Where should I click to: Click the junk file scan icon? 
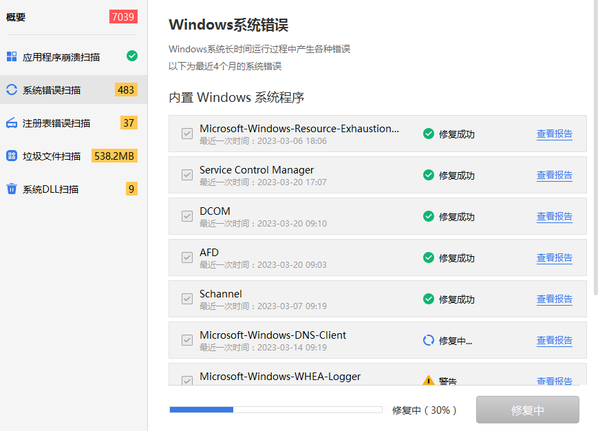12,156
